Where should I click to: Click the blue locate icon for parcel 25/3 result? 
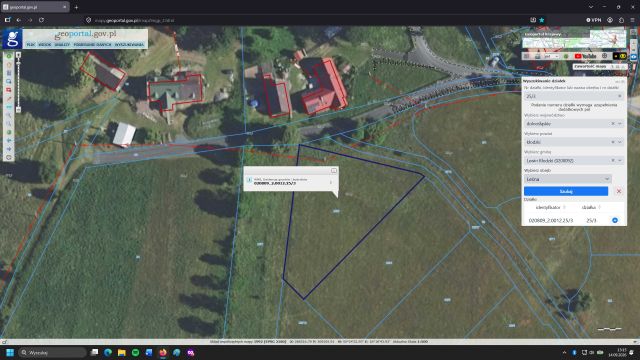pyautogui.click(x=615, y=220)
